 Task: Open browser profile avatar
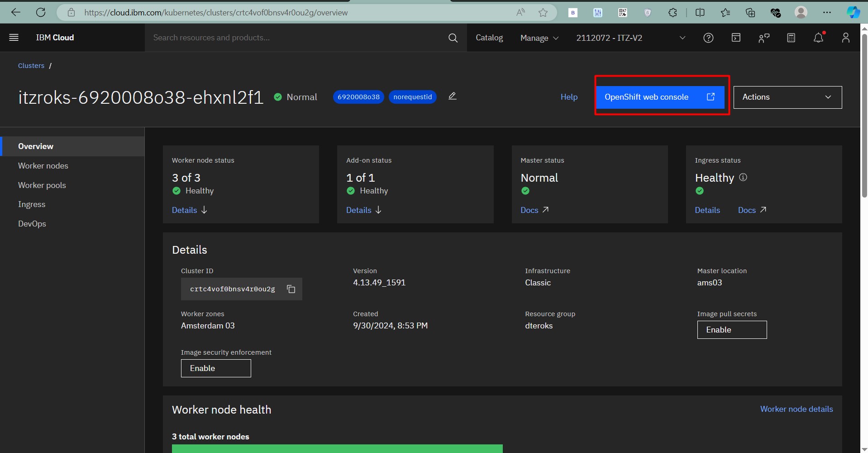pos(801,12)
